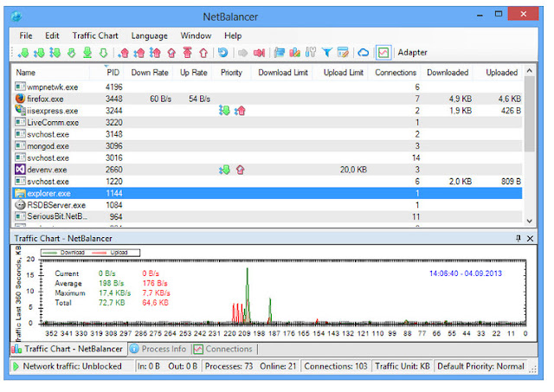Select the iisexpress.exe process row
554x392 pixels.
pos(267,111)
